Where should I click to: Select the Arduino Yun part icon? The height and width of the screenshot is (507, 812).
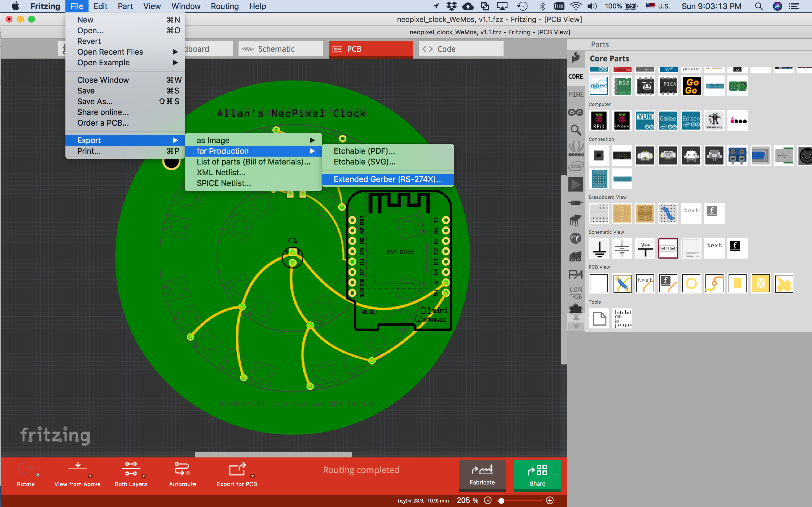click(x=645, y=121)
